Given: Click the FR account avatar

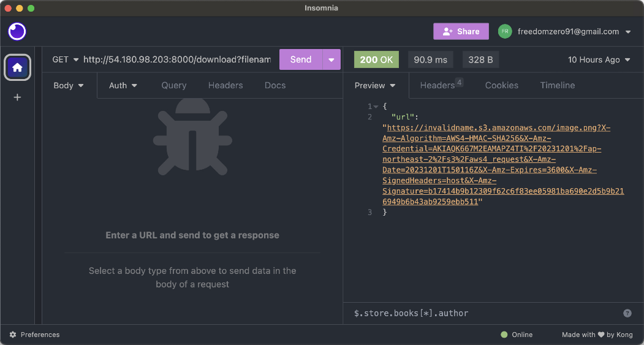Looking at the screenshot, I should pyautogui.click(x=505, y=32).
